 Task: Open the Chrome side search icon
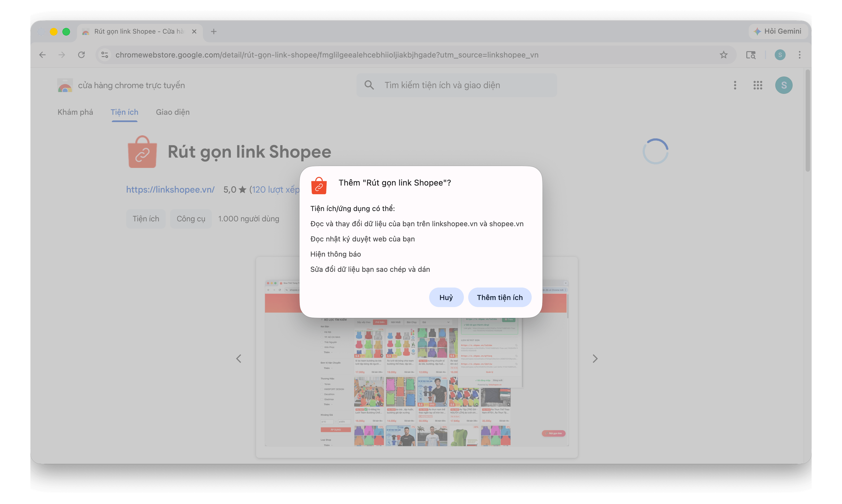(x=751, y=55)
